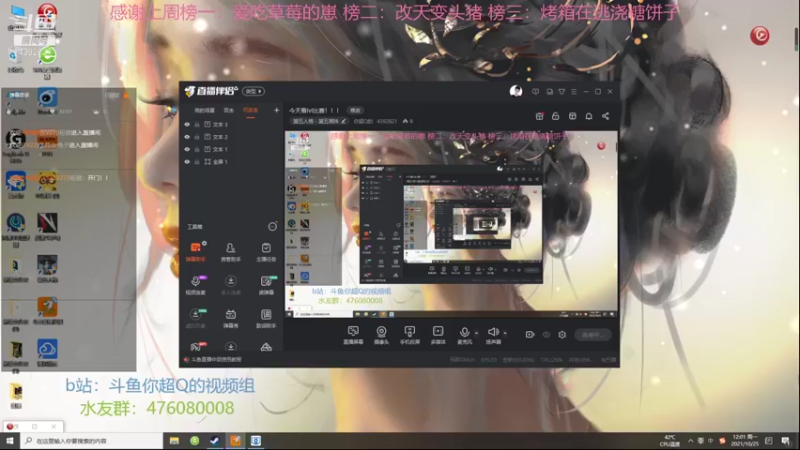Toggle lock on layer 文本 1

tap(197, 149)
